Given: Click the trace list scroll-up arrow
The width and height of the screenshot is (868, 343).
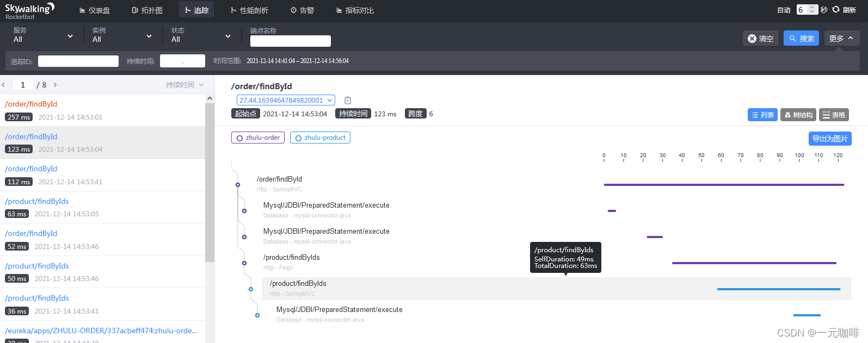Looking at the screenshot, I should (x=210, y=98).
